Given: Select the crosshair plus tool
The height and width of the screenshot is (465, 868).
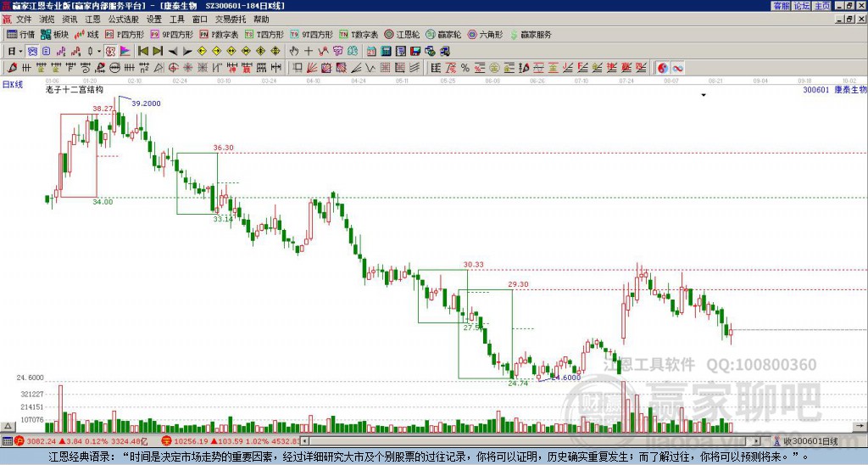Looking at the screenshot, I should click(309, 52).
